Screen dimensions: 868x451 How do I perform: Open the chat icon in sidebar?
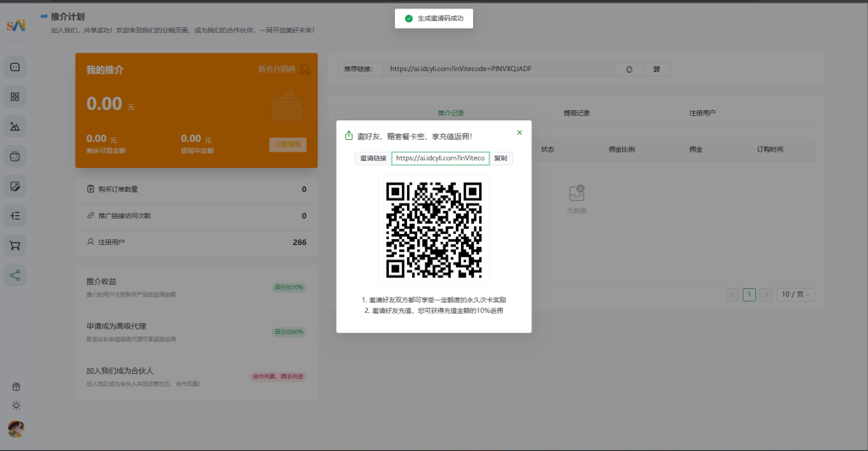(x=14, y=67)
